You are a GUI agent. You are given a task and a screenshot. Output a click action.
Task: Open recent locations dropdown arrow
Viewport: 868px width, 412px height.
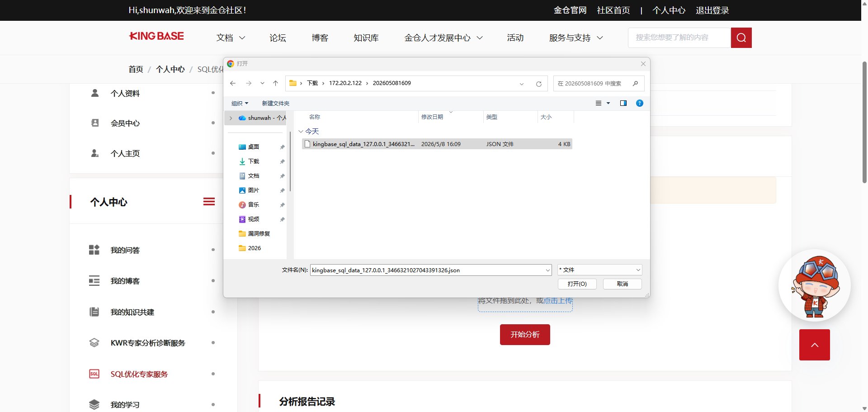pyautogui.click(x=262, y=83)
